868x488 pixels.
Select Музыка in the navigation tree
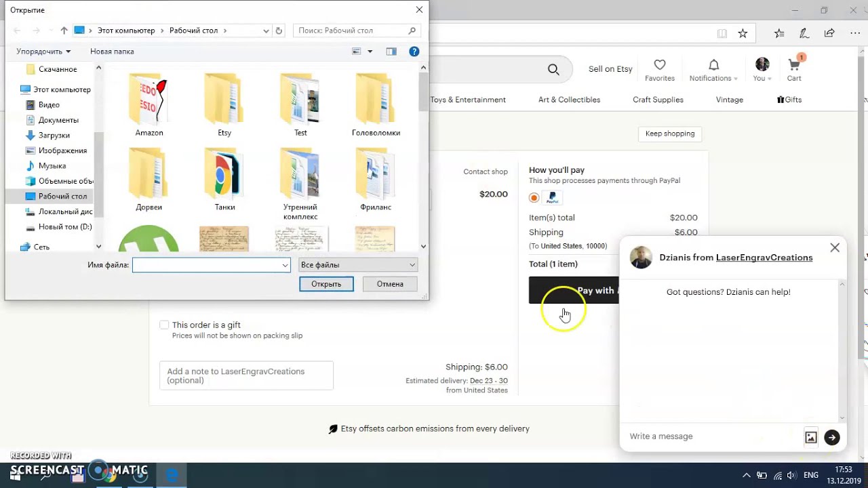(52, 166)
